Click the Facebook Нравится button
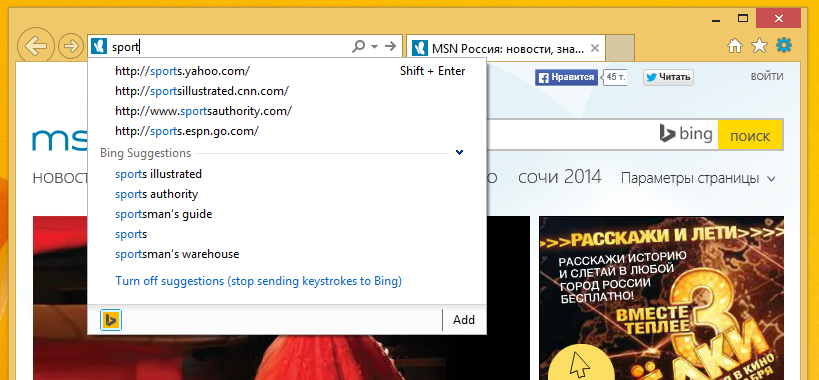The image size is (819, 380). (x=566, y=77)
